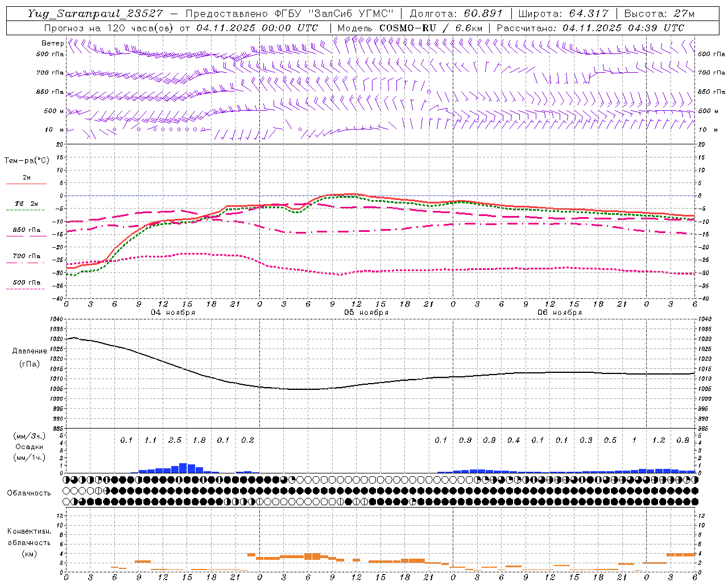The height and width of the screenshot is (582, 728).
Task: Click the Td 2м dew point legend entry
Action: tap(27, 203)
